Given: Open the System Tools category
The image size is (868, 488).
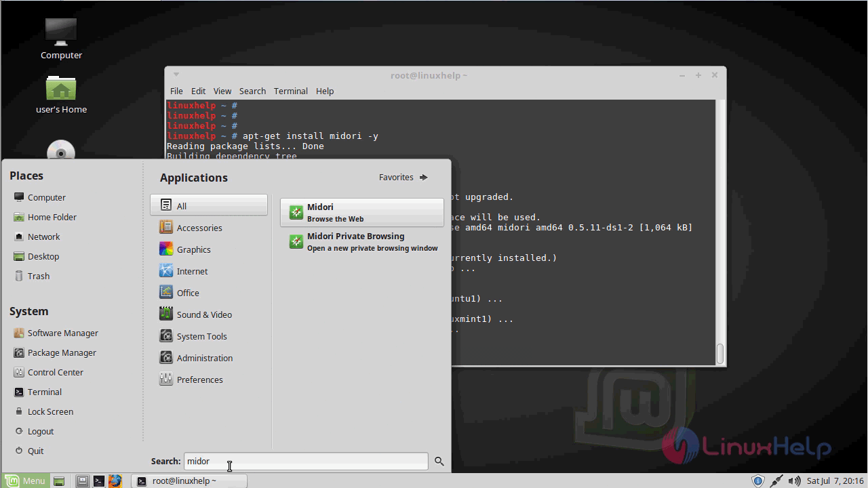Looking at the screenshot, I should [x=209, y=336].
